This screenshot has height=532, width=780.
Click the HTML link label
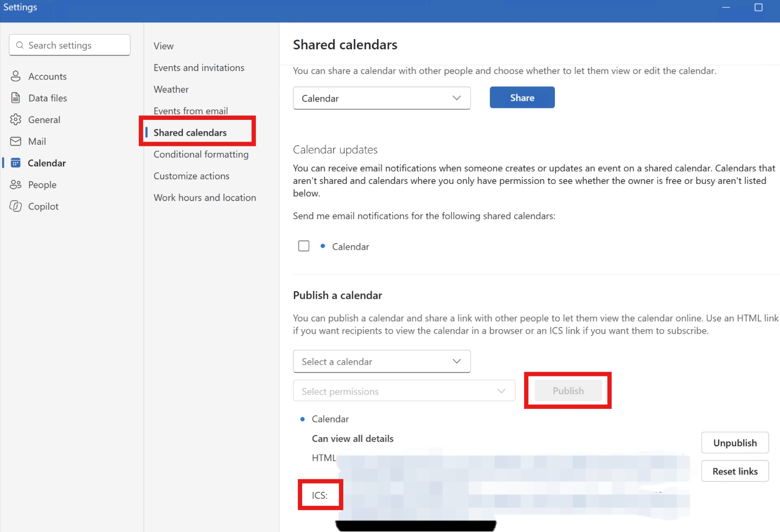click(x=324, y=458)
